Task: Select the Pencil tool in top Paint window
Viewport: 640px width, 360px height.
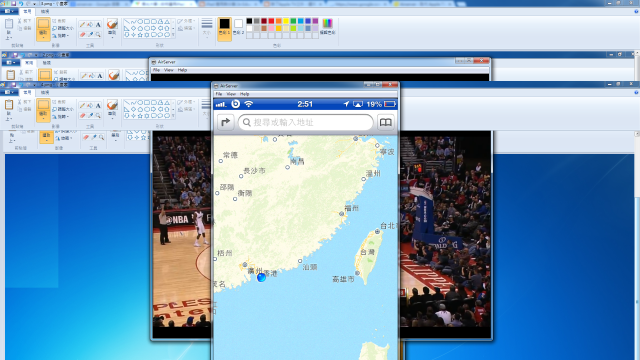Action: point(83,25)
